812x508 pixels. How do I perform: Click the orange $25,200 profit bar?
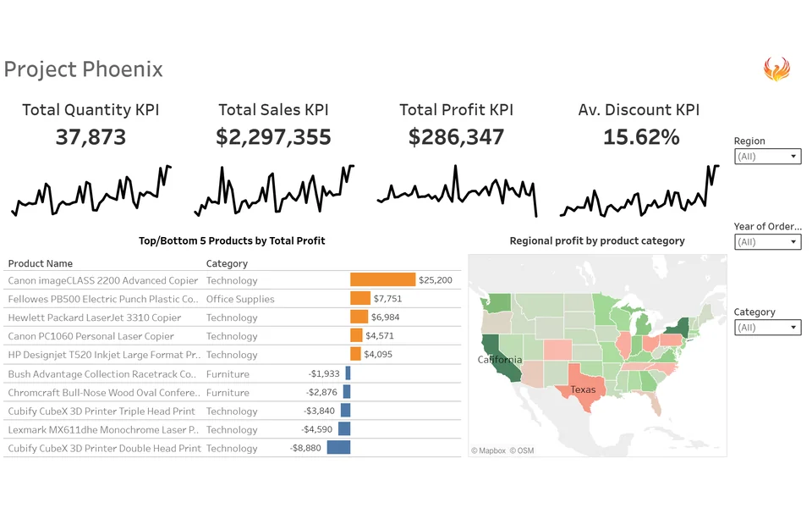pyautogui.click(x=382, y=280)
